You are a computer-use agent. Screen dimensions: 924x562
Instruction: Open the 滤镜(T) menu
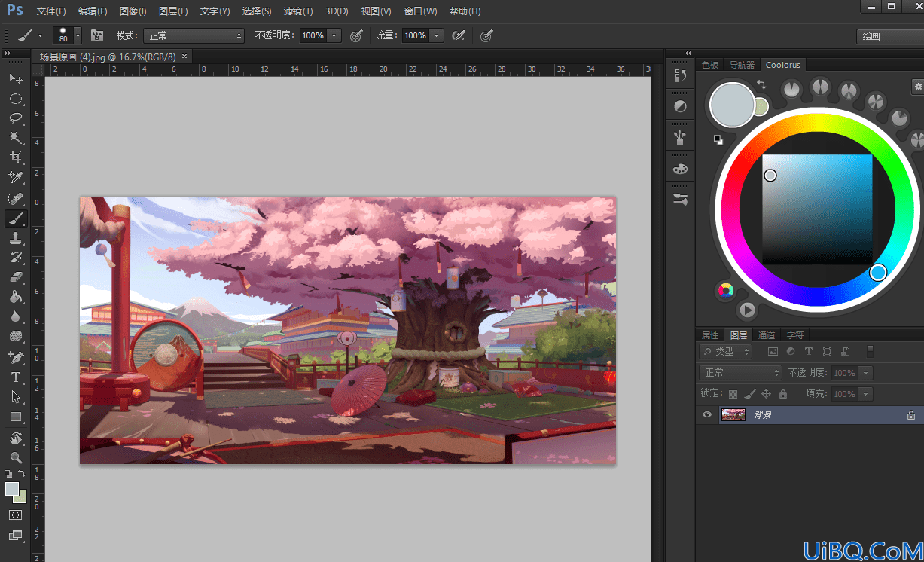(298, 11)
